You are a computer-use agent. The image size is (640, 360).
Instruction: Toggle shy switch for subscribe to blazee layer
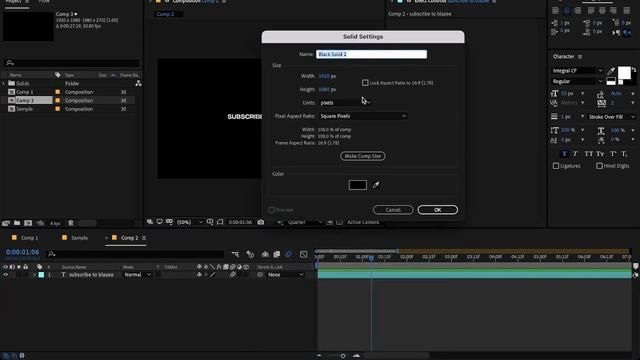199,275
